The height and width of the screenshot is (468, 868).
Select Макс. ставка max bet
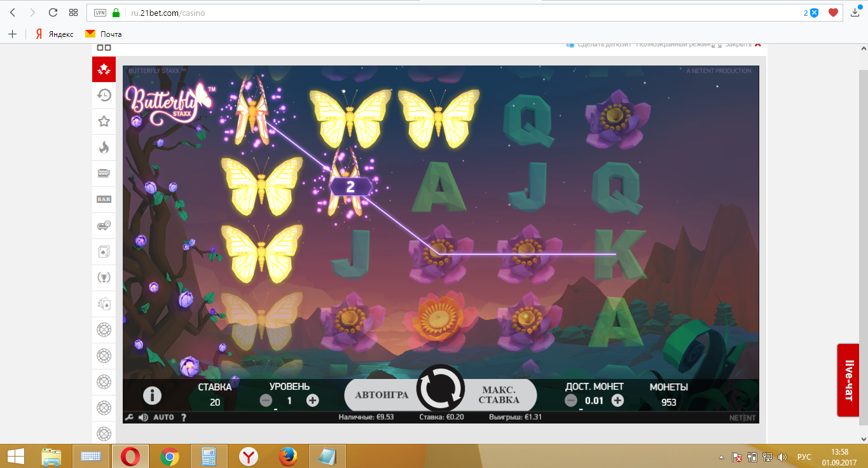[x=500, y=395]
